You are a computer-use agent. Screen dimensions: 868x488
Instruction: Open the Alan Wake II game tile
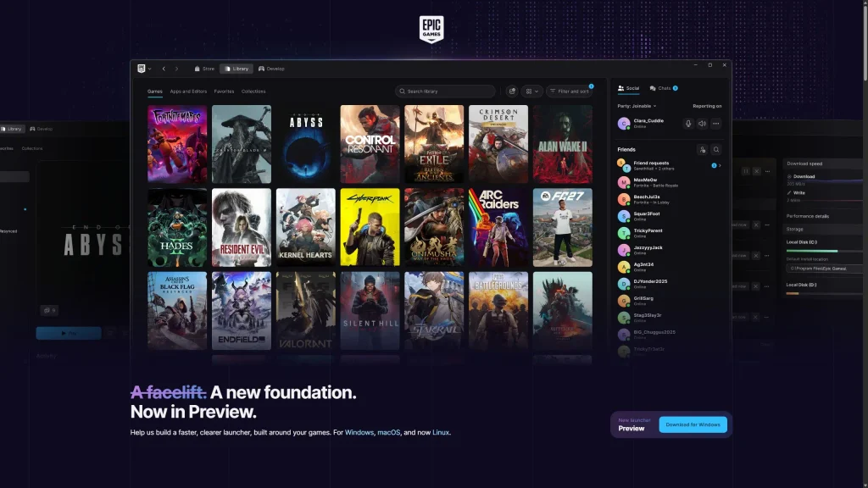click(x=563, y=144)
